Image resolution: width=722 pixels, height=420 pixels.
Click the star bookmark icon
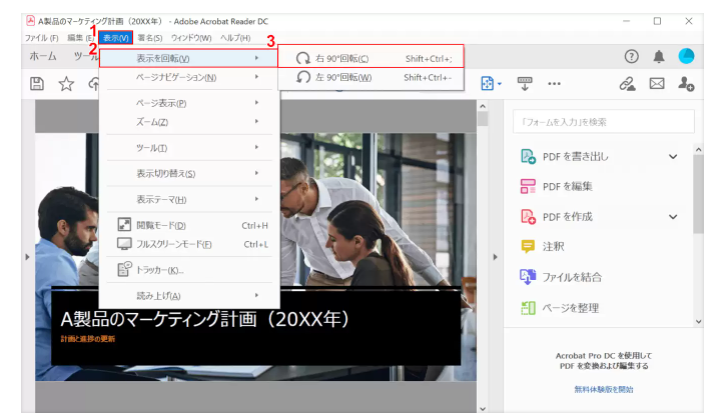66,84
